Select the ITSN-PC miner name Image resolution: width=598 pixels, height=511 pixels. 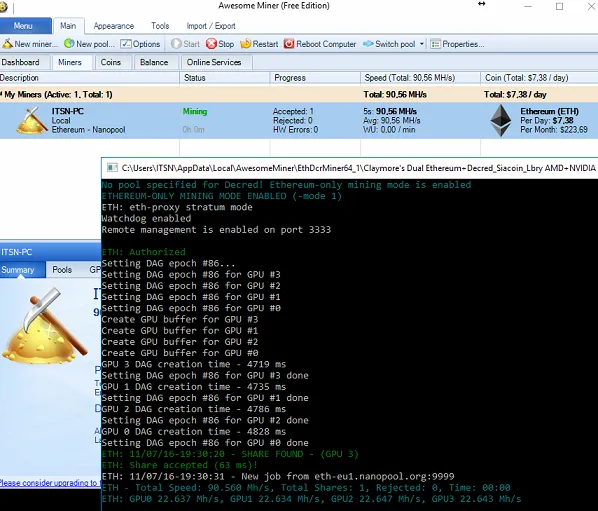pyautogui.click(x=68, y=111)
